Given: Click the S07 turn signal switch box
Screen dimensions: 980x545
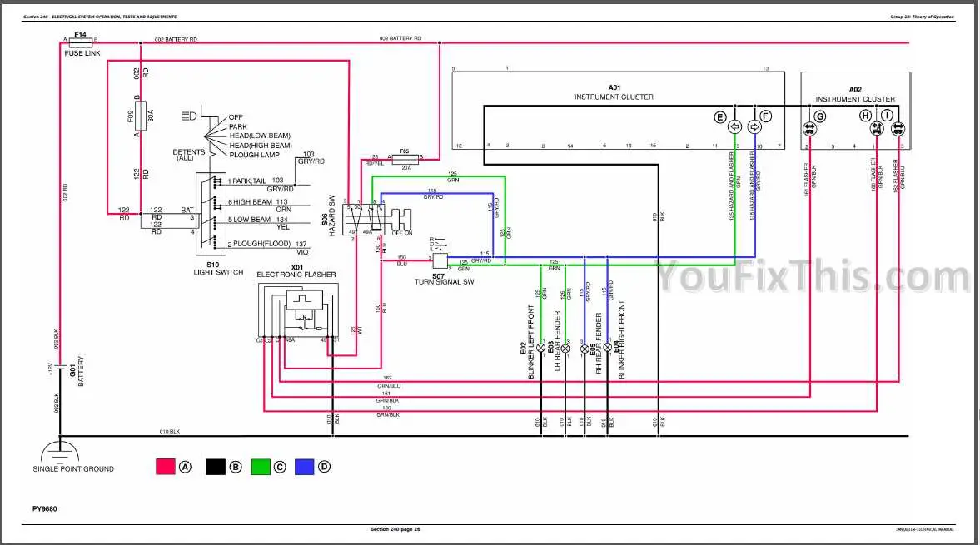Looking at the screenshot, I should pyautogui.click(x=440, y=261).
